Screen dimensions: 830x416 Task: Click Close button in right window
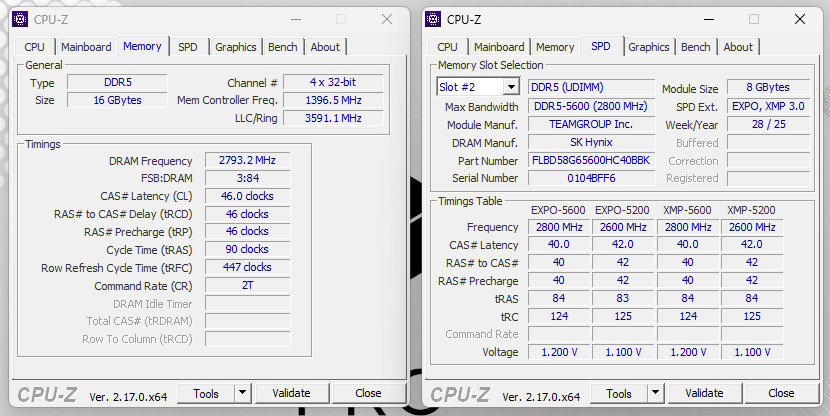[781, 393]
